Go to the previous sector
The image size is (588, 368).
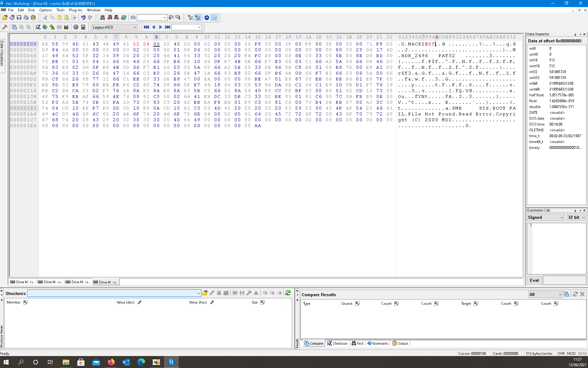[x=154, y=27]
